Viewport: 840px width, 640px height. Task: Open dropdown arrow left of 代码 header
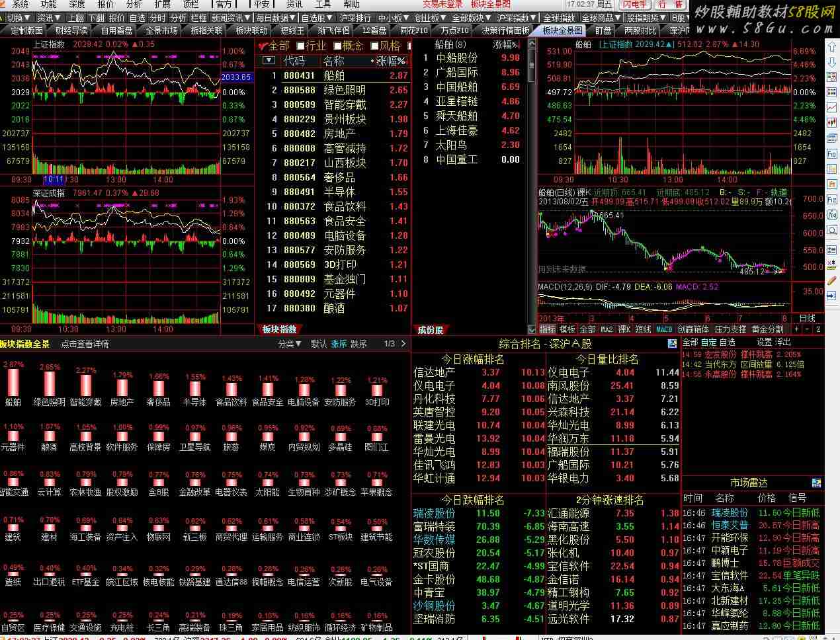(269, 61)
